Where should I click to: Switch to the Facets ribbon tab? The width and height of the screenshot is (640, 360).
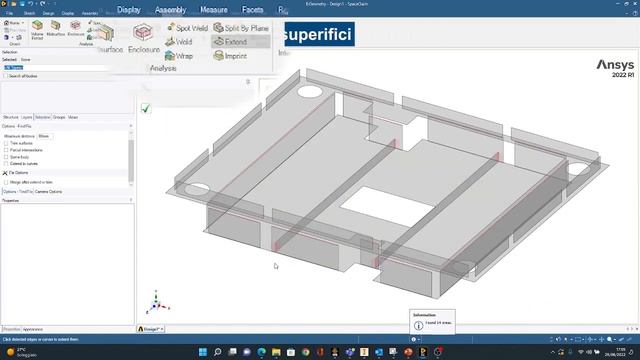pyautogui.click(x=252, y=10)
